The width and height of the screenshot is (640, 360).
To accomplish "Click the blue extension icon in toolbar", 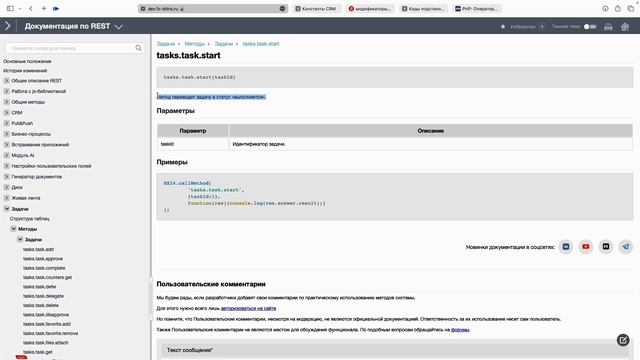I will point(56,9).
